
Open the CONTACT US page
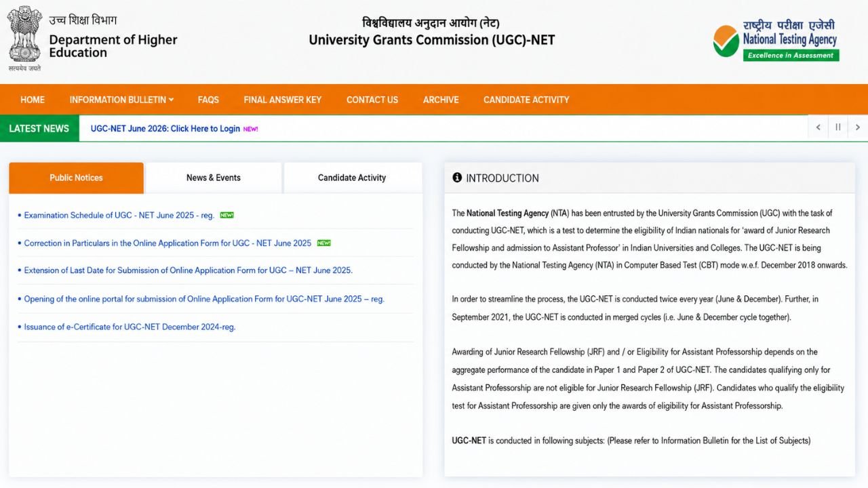[372, 100]
